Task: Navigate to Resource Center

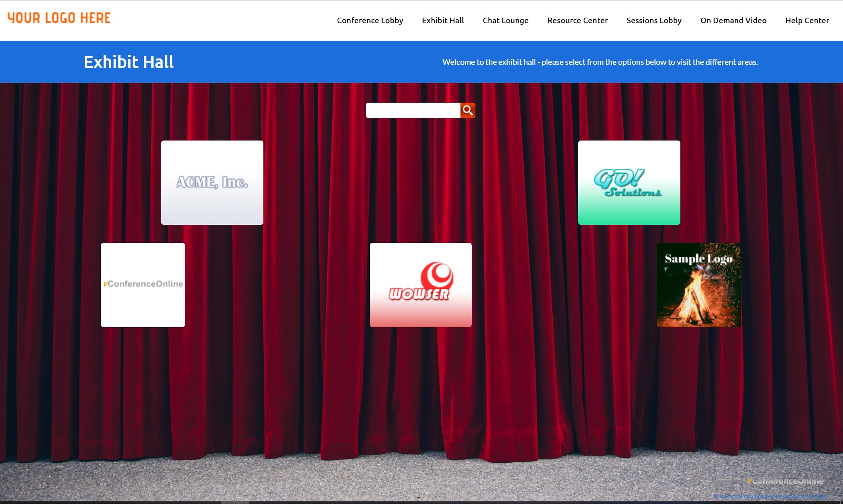Action: point(577,21)
